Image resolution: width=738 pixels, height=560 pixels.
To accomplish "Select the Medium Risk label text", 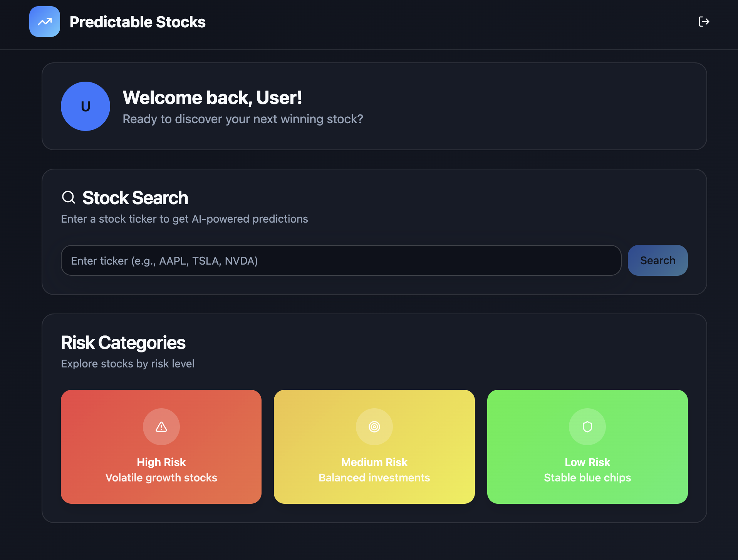I will (374, 462).
